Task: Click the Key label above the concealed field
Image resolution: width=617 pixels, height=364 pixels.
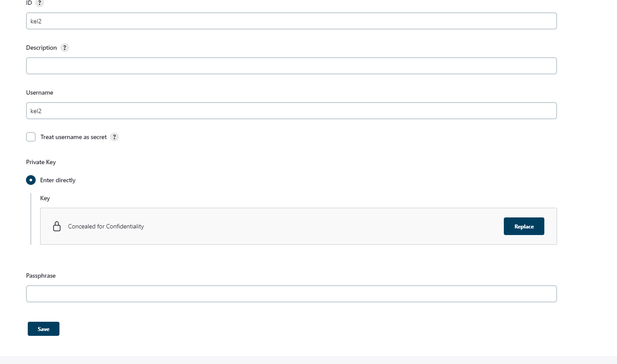Action: 45,198
